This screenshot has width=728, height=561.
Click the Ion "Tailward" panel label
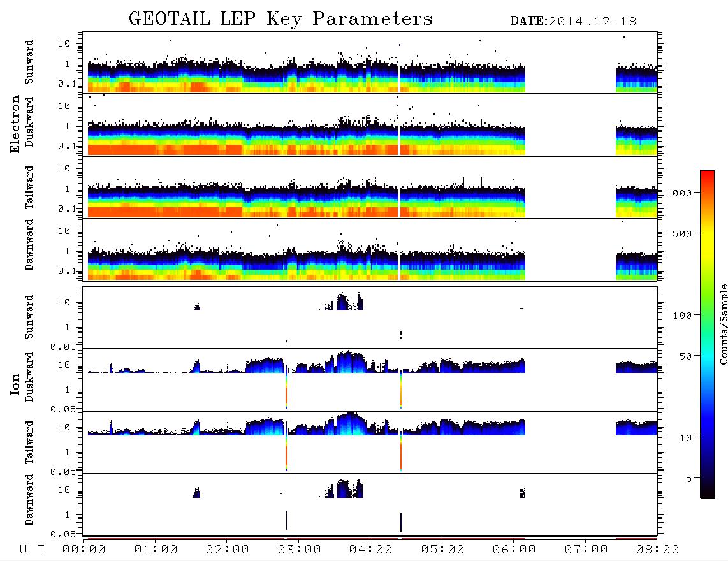point(29,442)
